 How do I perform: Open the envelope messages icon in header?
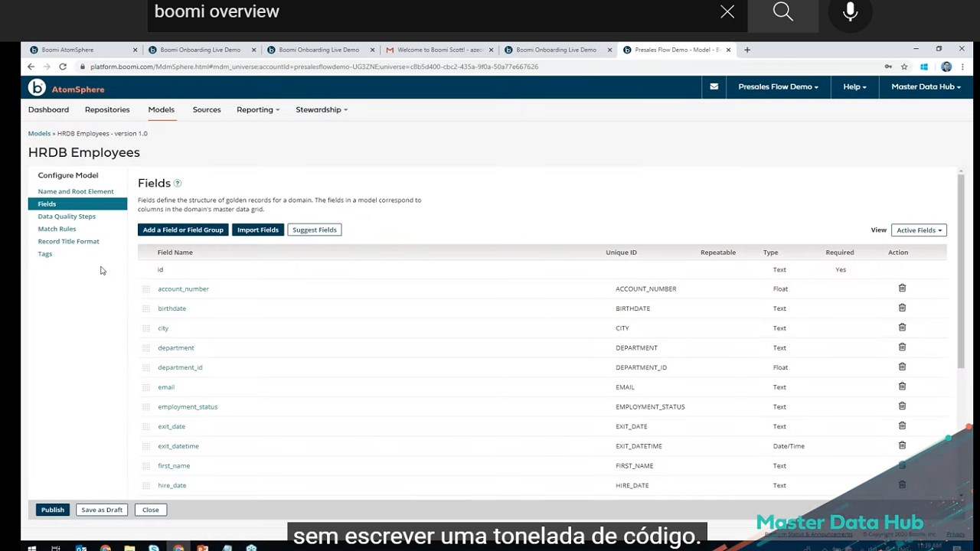[x=714, y=86]
